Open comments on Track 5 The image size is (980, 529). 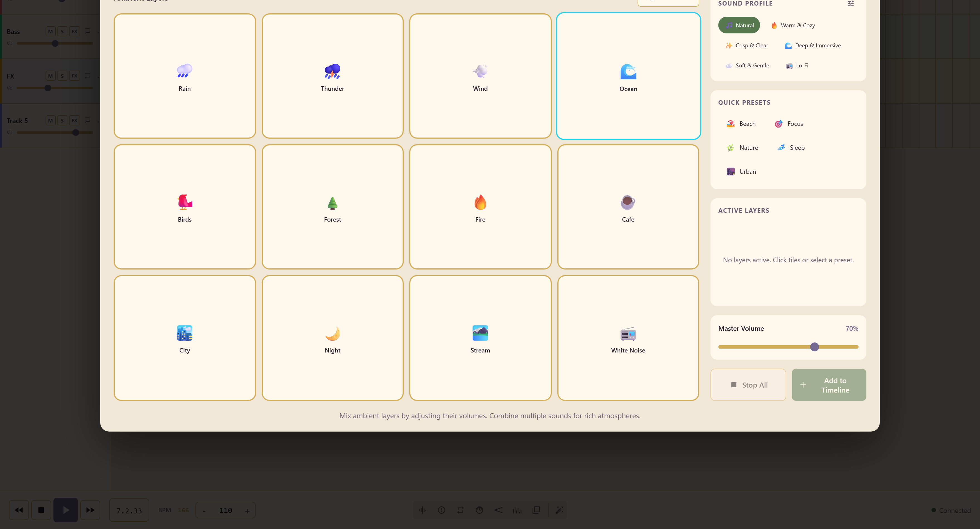87,120
